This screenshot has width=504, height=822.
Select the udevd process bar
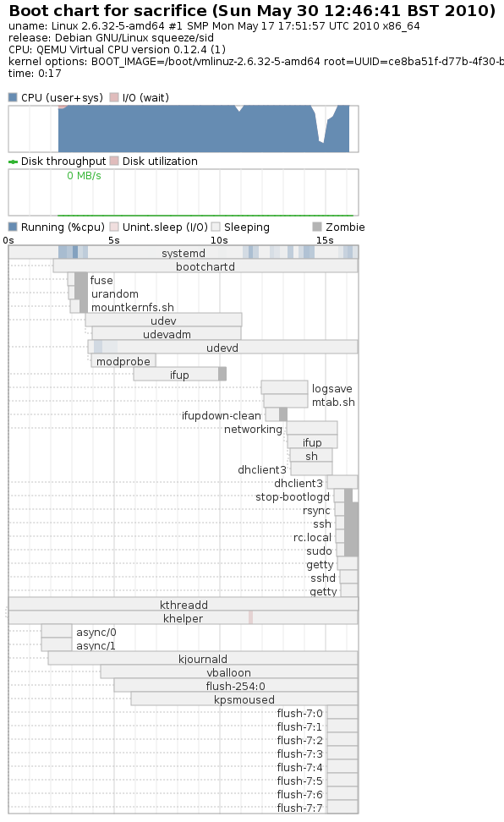tap(223, 347)
